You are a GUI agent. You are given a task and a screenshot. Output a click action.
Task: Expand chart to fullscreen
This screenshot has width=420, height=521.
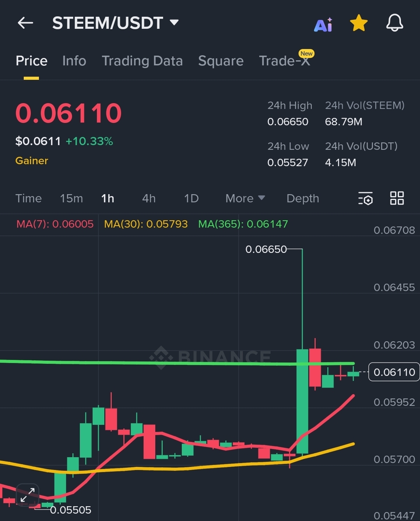tap(28, 495)
